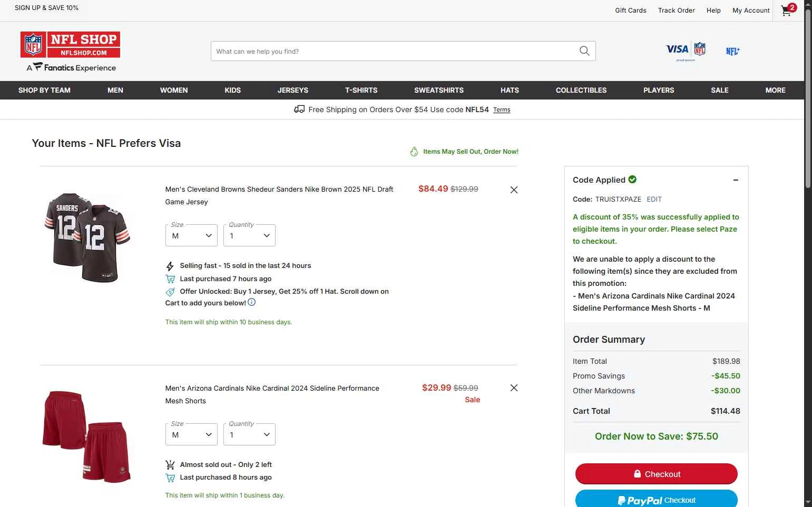Open the Sale menu
Screen dimensions: 812x507
[x=720, y=90]
